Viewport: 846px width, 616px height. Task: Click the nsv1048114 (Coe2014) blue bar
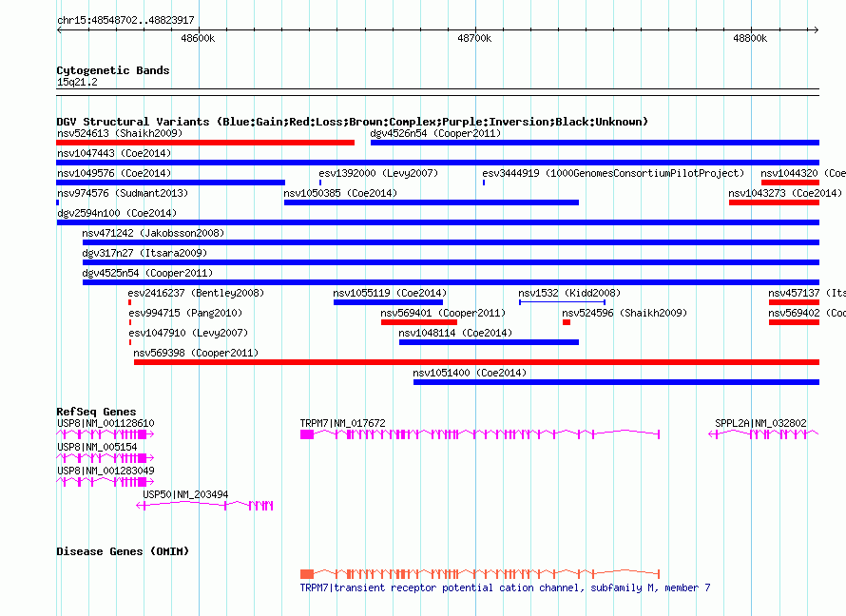[489, 342]
